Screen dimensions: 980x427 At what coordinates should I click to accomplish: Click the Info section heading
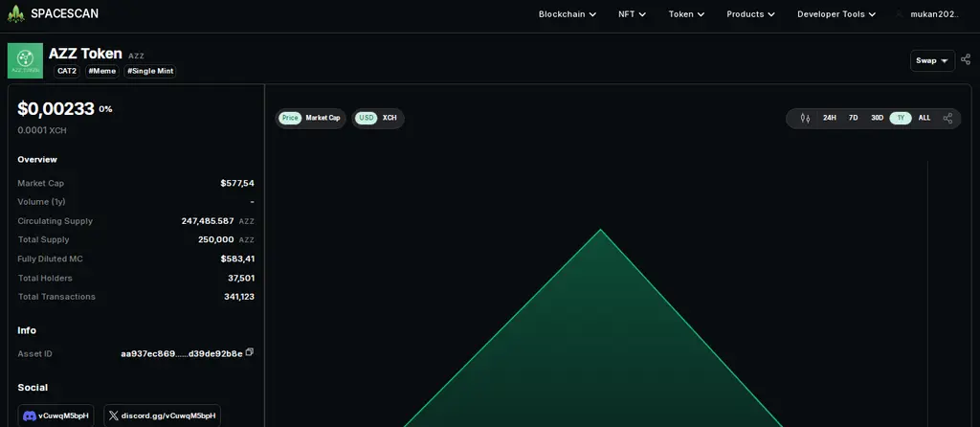tap(27, 330)
